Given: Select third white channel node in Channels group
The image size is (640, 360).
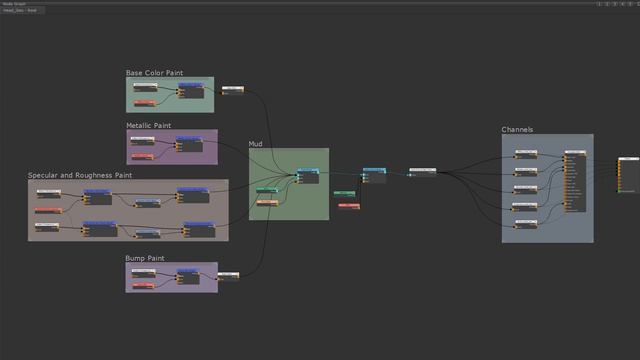Looking at the screenshot, I should [525, 189].
